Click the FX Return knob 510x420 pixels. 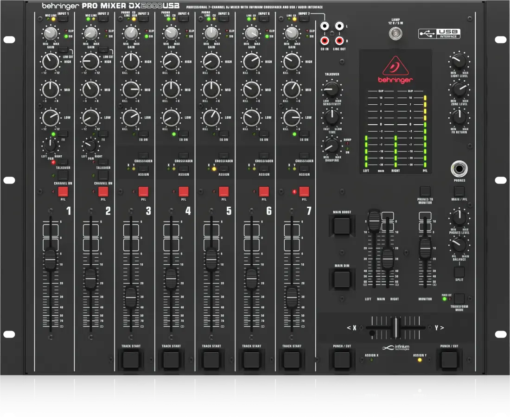(459, 117)
